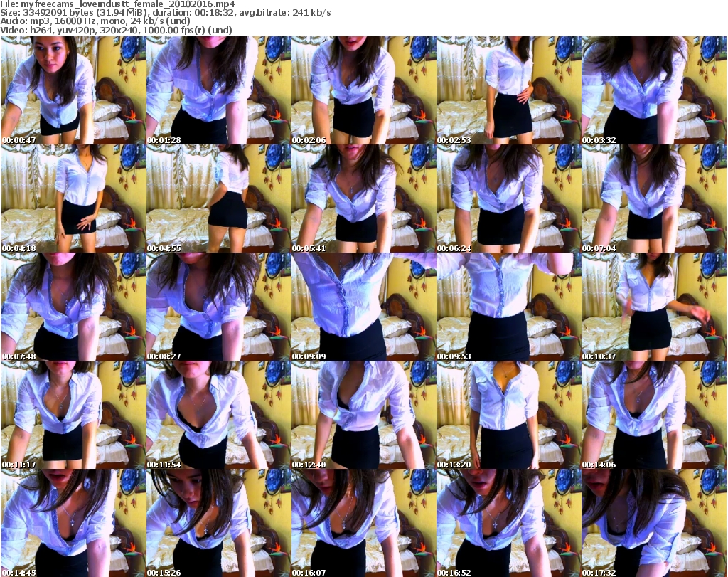Select the thumbnail stamped 00:16:52
The height and width of the screenshot is (577, 728).
pyautogui.click(x=508, y=523)
